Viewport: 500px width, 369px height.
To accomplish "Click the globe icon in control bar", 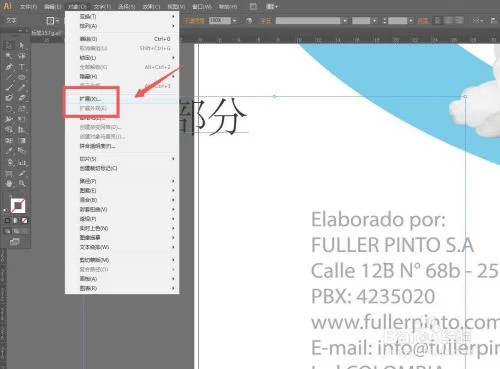I will coord(249,21).
